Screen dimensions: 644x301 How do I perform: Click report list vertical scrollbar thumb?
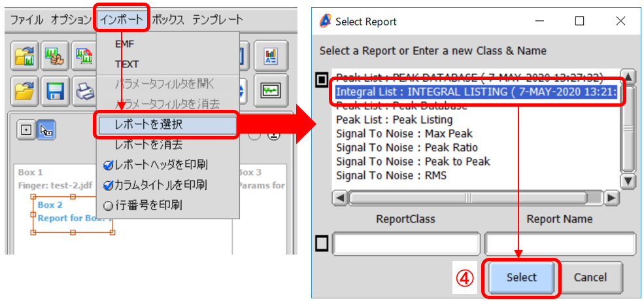628,128
